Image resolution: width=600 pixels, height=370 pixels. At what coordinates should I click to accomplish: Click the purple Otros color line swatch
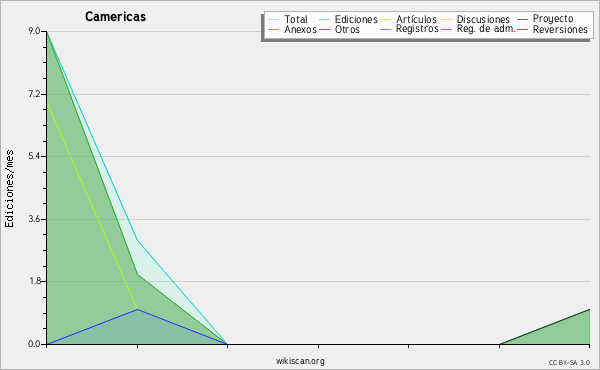pos(324,29)
